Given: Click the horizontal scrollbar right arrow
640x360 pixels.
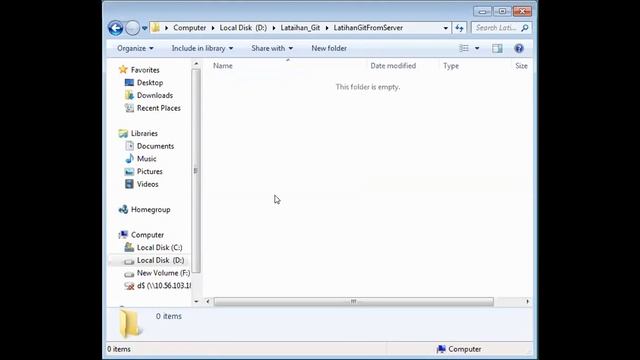Looking at the screenshot, I should tap(527, 301).
